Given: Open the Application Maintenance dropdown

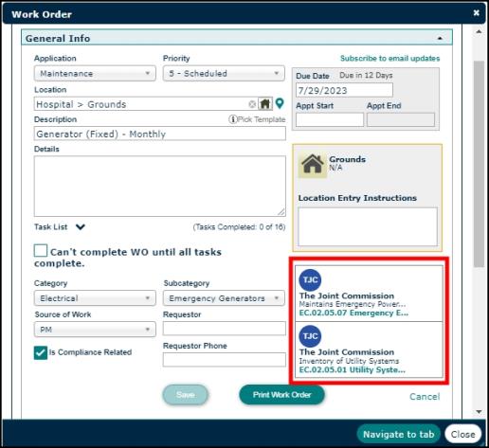Looking at the screenshot, I should 95,74.
